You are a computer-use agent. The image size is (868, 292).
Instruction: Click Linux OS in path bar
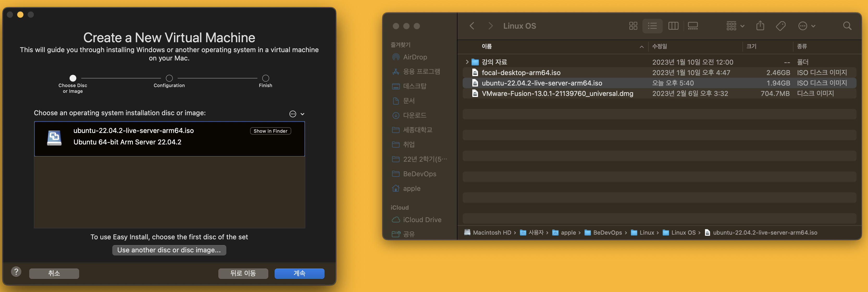pyautogui.click(x=679, y=233)
